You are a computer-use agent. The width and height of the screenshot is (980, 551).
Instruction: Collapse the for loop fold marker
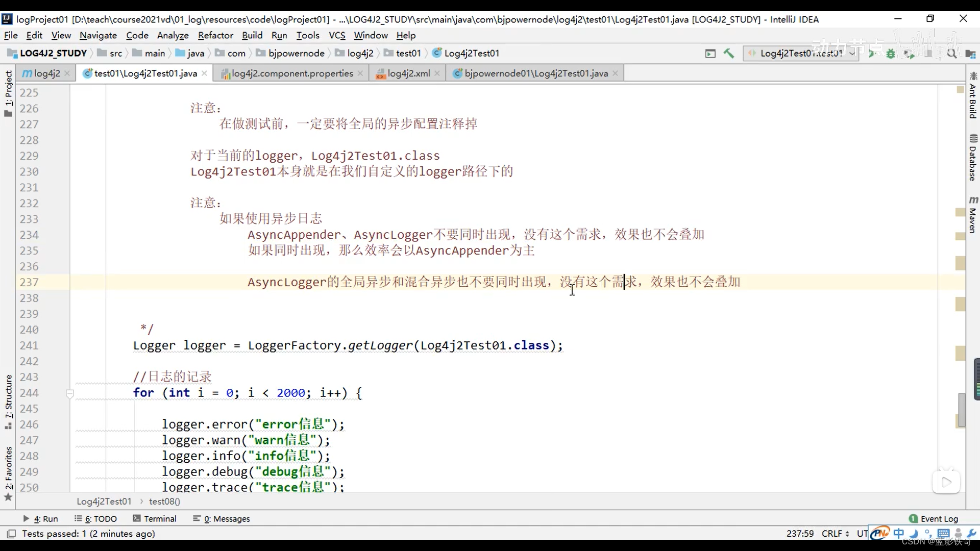point(70,393)
